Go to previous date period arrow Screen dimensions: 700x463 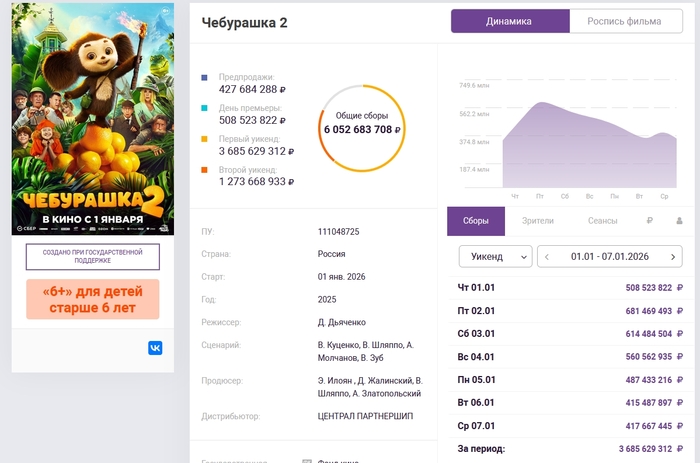click(x=546, y=257)
